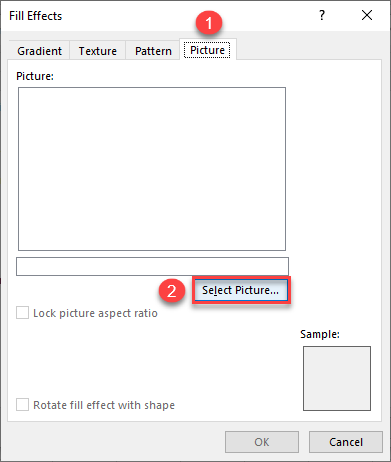Focus the picture file name text field

152,266
